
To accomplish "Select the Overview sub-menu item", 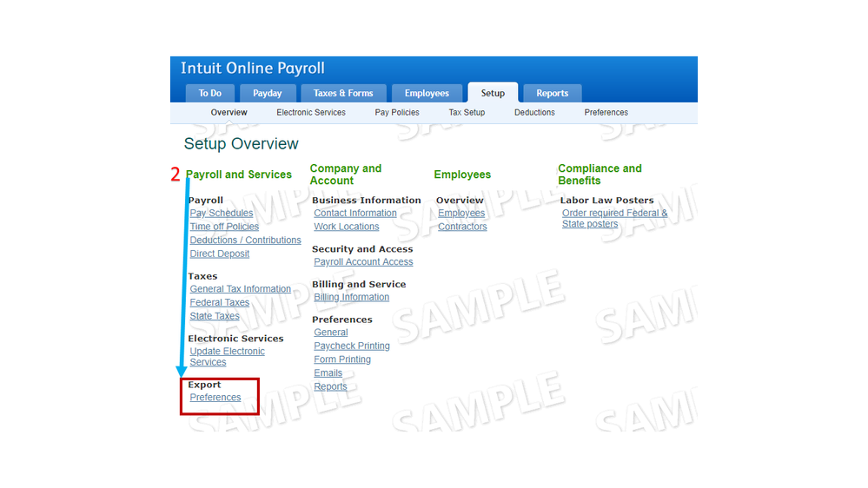I will [229, 112].
